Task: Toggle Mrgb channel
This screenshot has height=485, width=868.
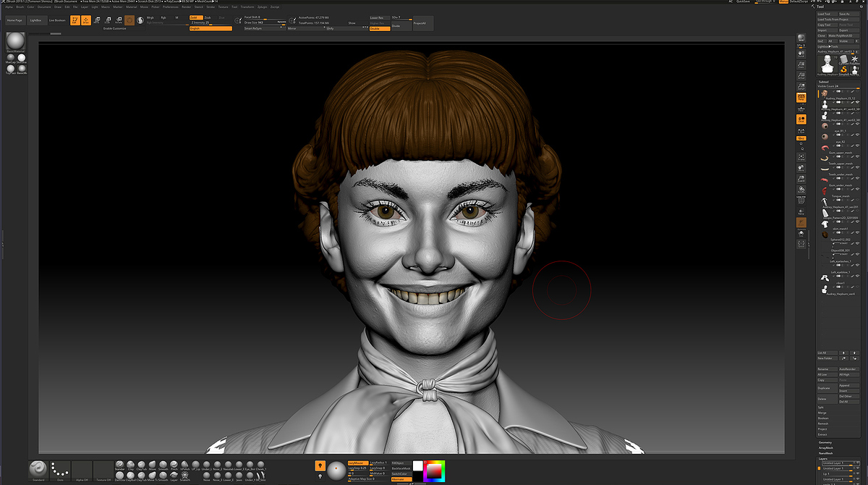Action: pyautogui.click(x=150, y=17)
